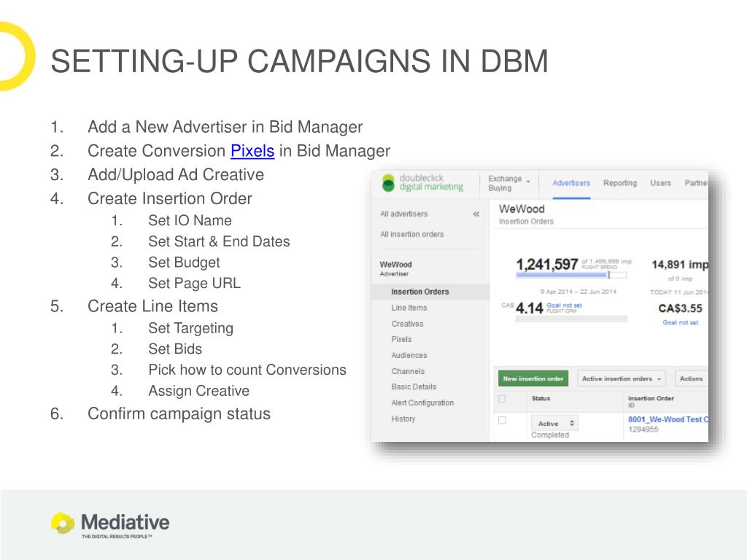Click the Insertion Order column header

651,399
